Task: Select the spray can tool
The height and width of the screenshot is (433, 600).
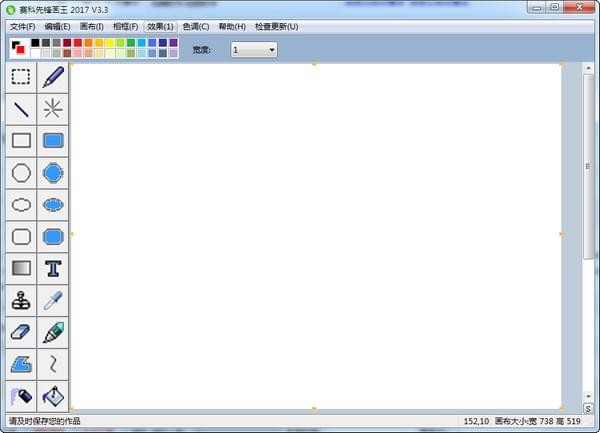Action: [x=21, y=396]
